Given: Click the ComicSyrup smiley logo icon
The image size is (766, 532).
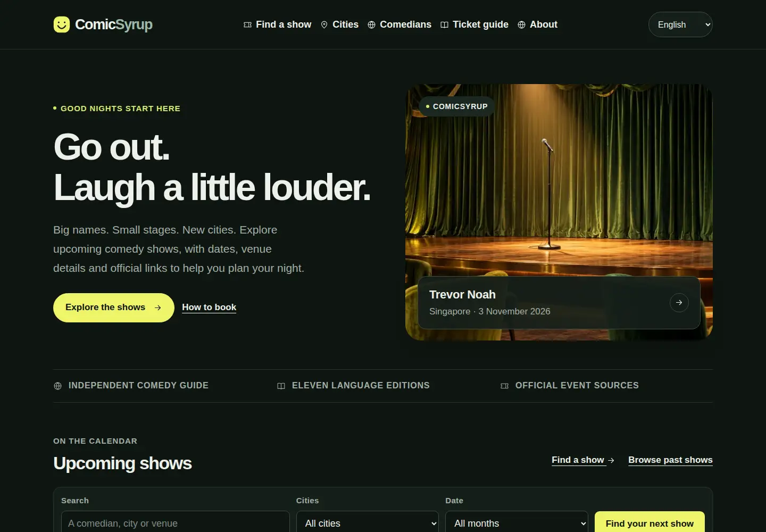Looking at the screenshot, I should coord(62,24).
